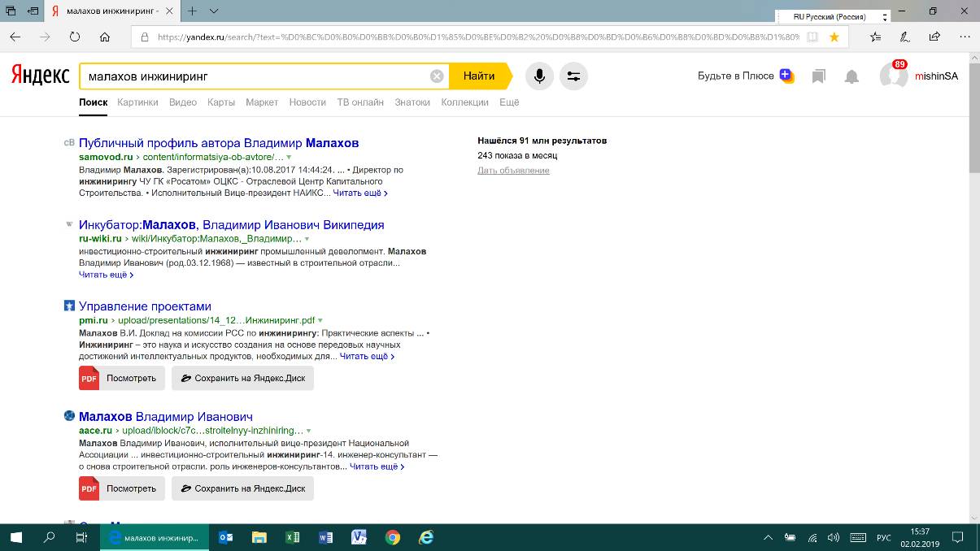The height and width of the screenshot is (551, 980).
Task: Click the browser favorites star icon
Action: pos(834,37)
